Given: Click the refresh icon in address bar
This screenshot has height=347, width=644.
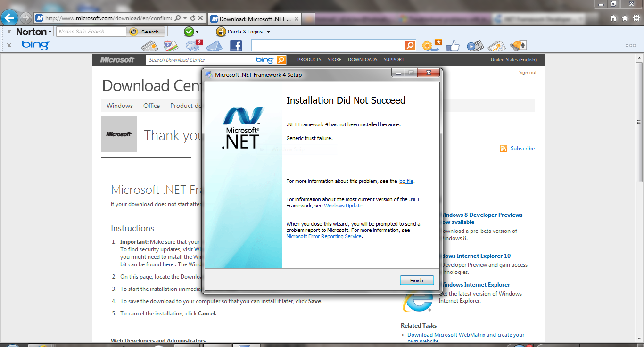Looking at the screenshot, I should tap(193, 18).
